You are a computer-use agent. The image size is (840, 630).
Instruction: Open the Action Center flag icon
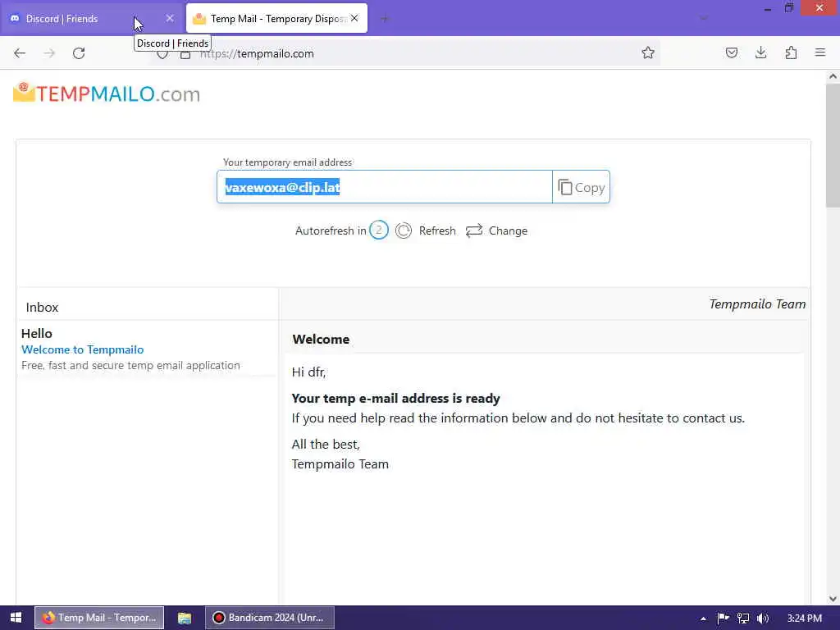point(723,619)
